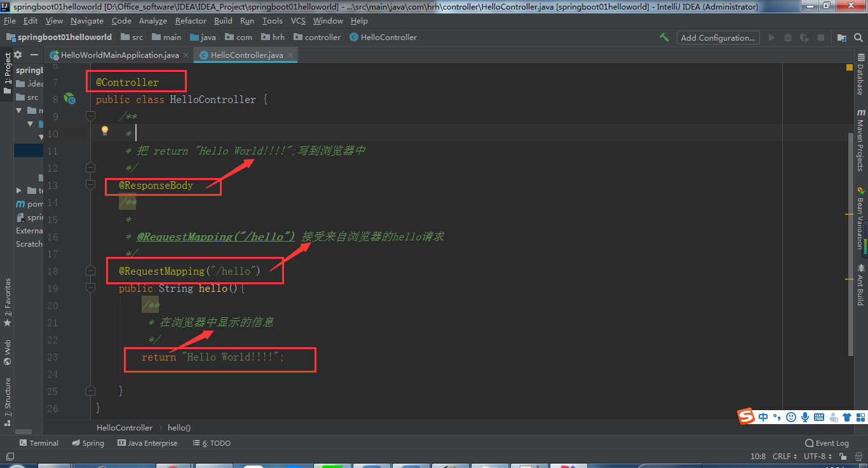
Task: Click the green Build Project hammer icon
Action: click(x=664, y=38)
